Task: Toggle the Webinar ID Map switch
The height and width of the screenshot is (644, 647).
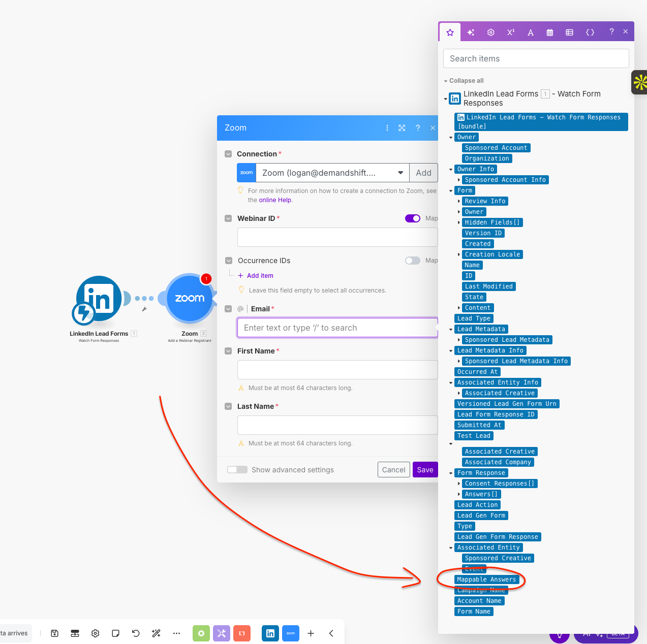Action: (x=413, y=218)
